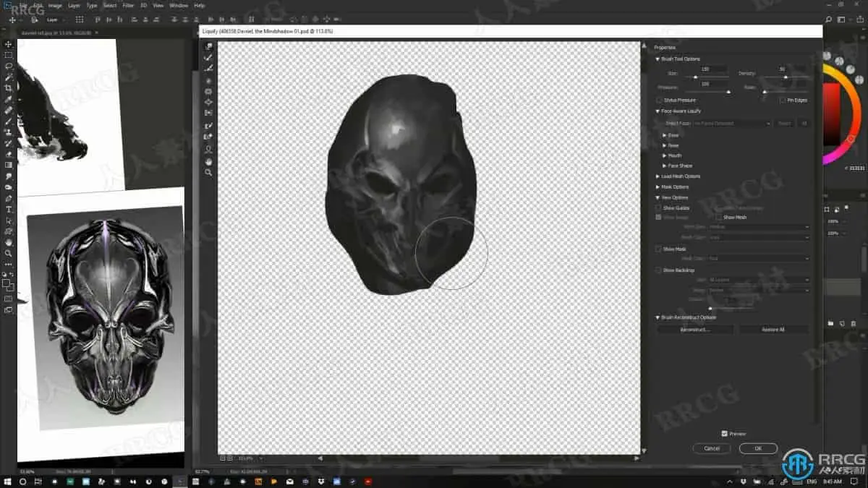Screen dimensions: 868x488
Task: Expand the Load Mesh Options section
Action: [x=658, y=176]
